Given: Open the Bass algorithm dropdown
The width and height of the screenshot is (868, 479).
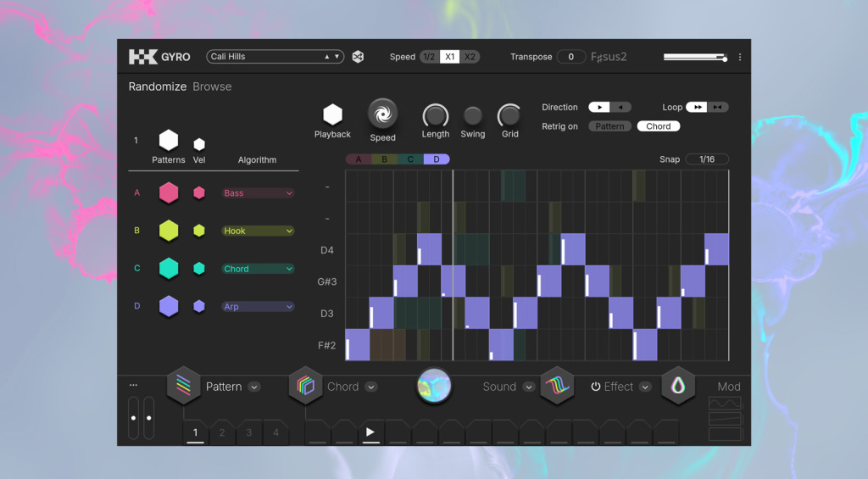Looking at the screenshot, I should (258, 193).
